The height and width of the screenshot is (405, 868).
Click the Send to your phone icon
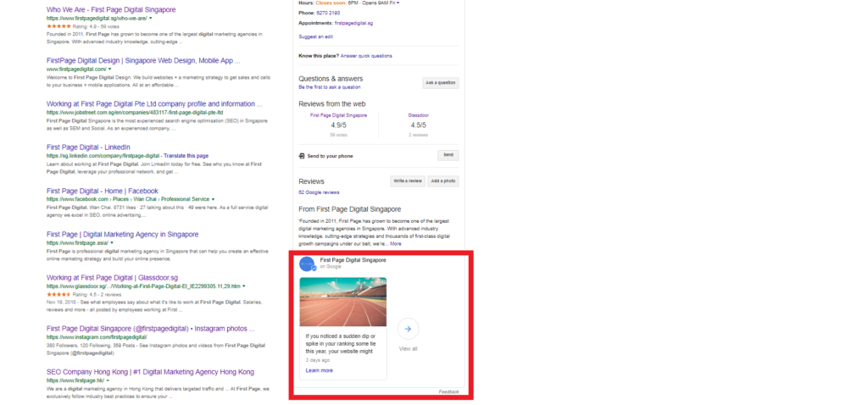click(x=302, y=156)
